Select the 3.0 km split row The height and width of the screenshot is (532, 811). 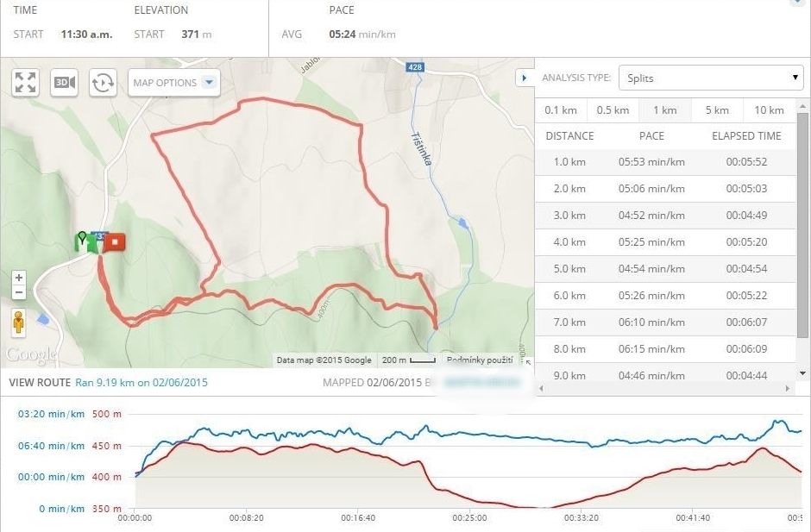(x=664, y=216)
